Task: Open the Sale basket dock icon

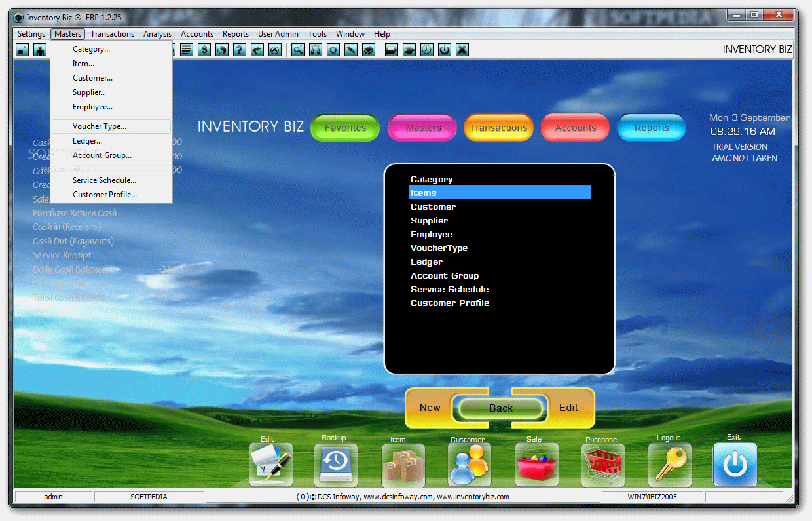Action: (536, 465)
